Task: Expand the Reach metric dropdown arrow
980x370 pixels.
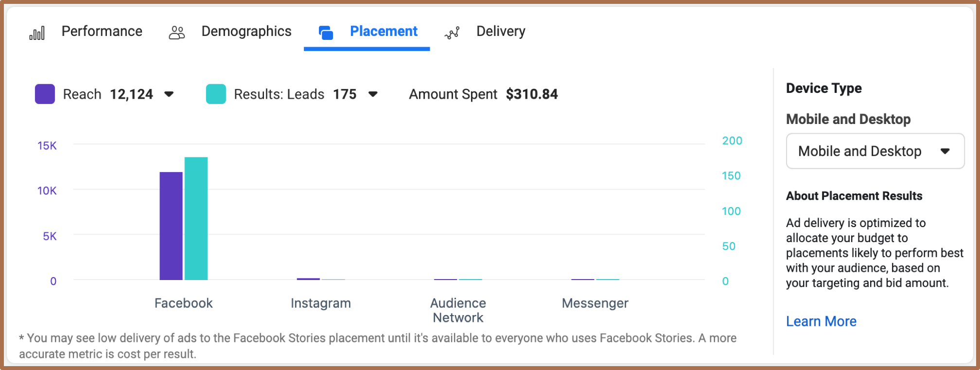Action: tap(169, 94)
